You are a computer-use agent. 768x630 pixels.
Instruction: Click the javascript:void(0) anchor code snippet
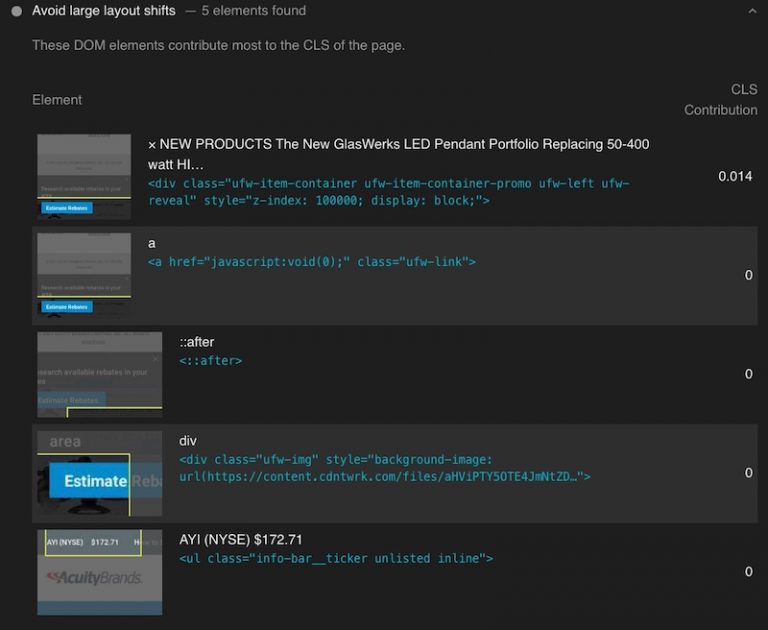[x=311, y=262]
